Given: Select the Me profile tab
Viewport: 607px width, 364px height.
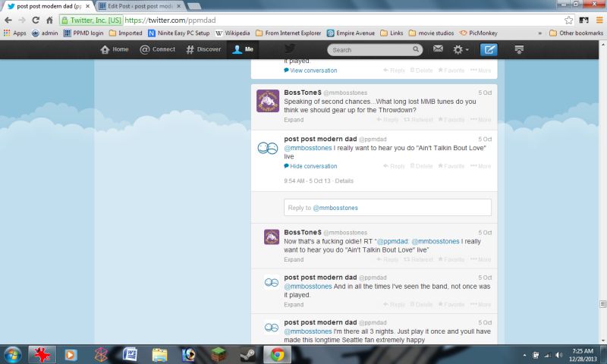Looking at the screenshot, I should pyautogui.click(x=243, y=49).
